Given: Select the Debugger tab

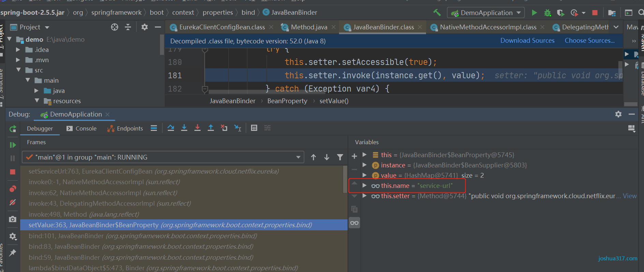Looking at the screenshot, I should (40, 128).
